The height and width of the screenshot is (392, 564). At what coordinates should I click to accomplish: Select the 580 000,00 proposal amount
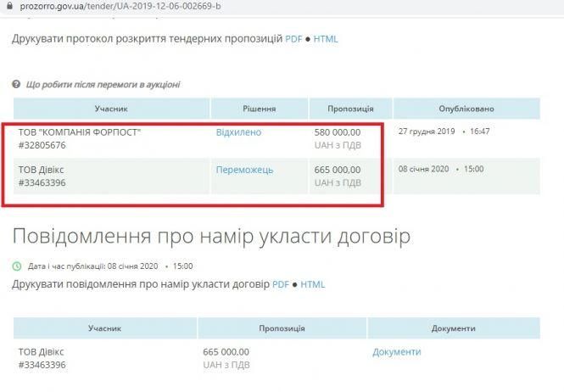click(x=338, y=132)
